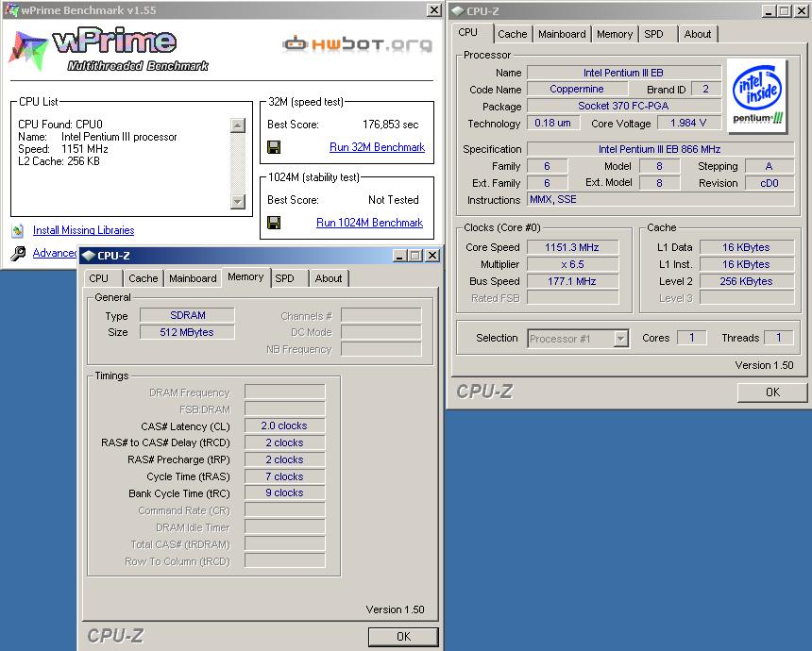Click the Technology value 0.18 um
The height and width of the screenshot is (651, 812).
552,124
